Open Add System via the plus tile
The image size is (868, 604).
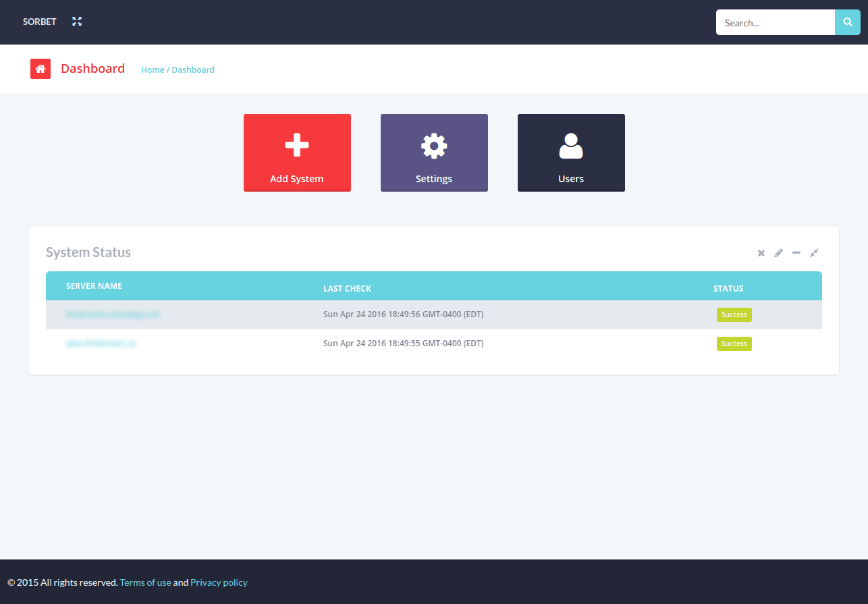(x=297, y=153)
